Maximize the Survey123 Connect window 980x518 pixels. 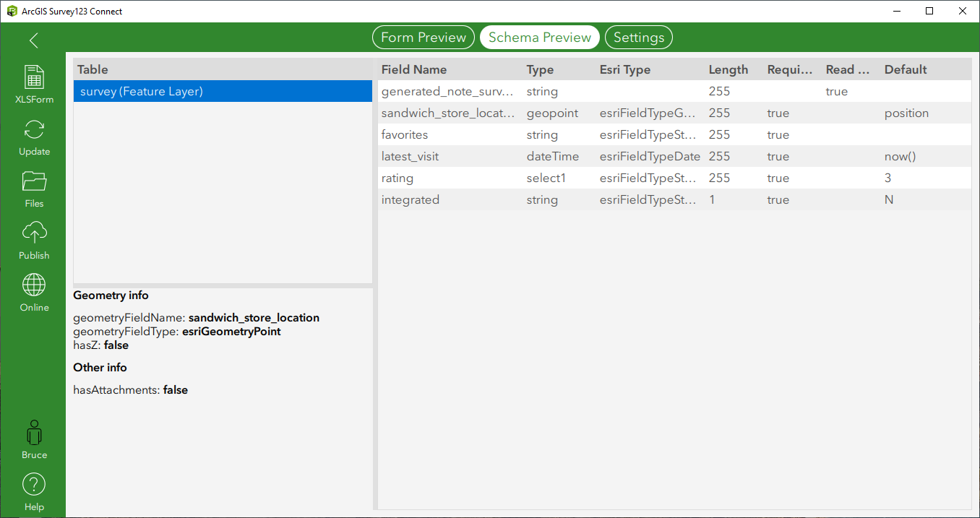point(930,11)
